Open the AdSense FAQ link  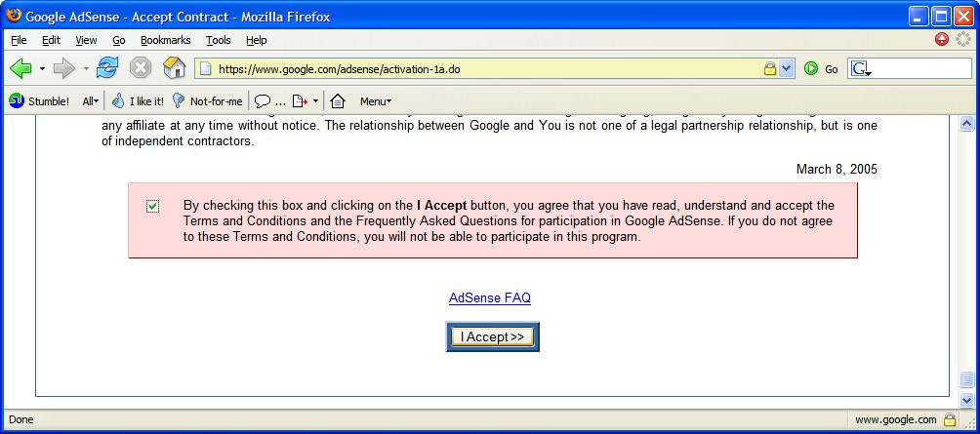coord(490,297)
